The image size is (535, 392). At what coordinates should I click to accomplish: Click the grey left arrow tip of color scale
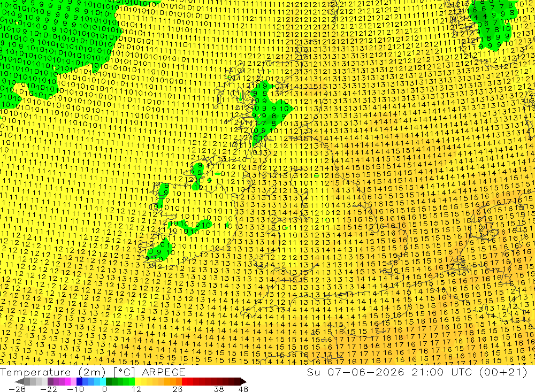pyautogui.click(x=20, y=381)
